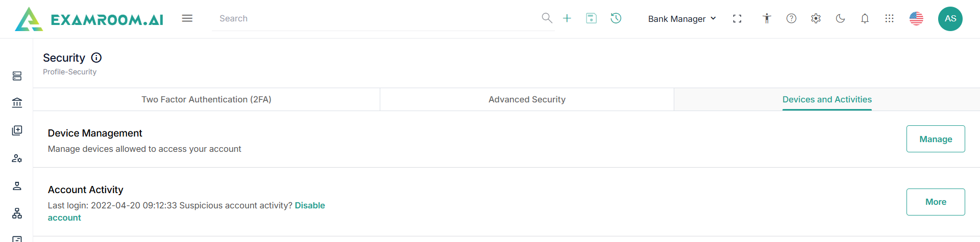Screen dimensions: 980x242
Task: Open the apps grid launcher
Action: coord(889,19)
